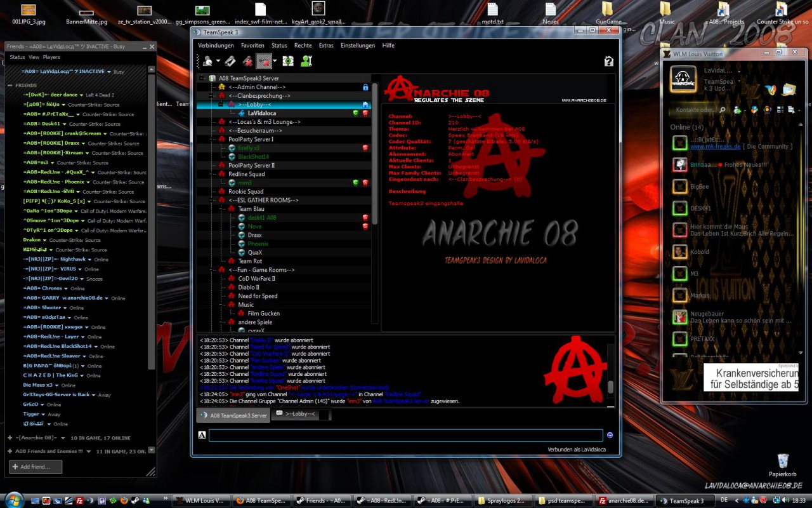Open Papierkorb recycle bin on desktop
Viewport: 812px width, 508px height.
(782, 464)
